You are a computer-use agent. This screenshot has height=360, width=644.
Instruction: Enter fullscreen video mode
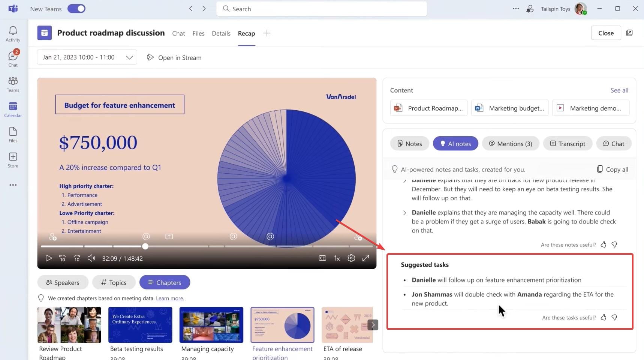365,258
